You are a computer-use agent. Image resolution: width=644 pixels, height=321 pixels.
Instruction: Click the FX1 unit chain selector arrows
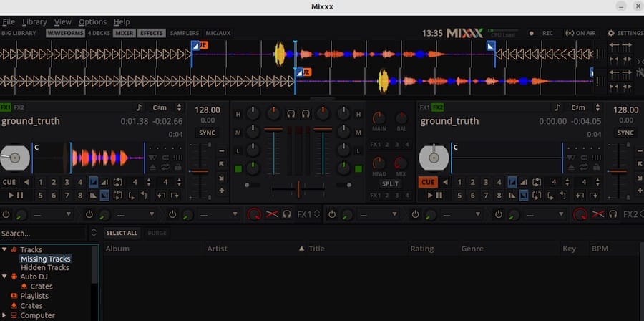[x=317, y=214]
